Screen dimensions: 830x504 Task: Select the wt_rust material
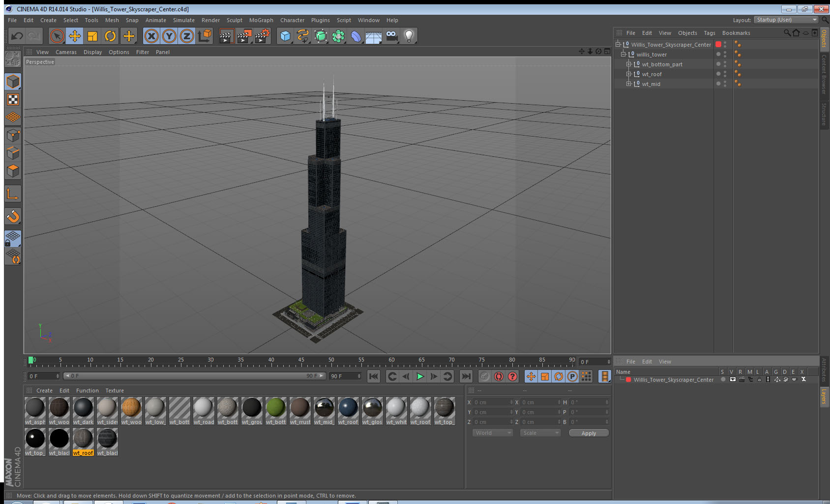tap(300, 411)
